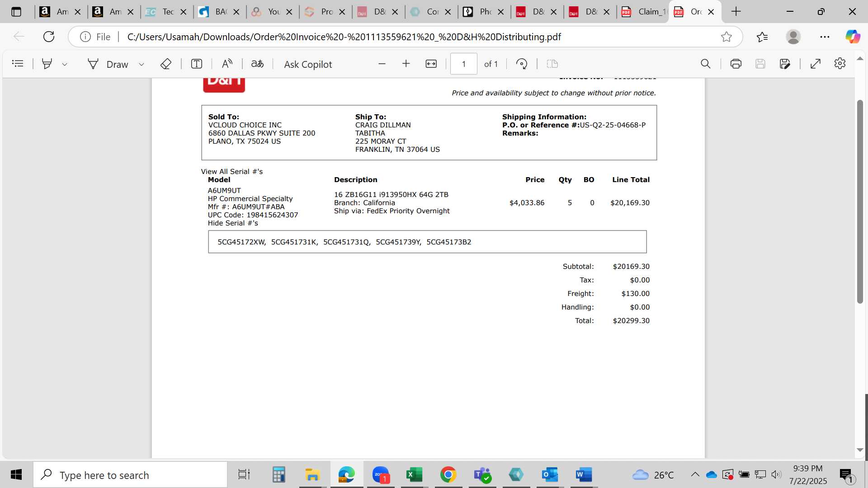The image size is (868, 488).
Task: Close the Pho tab
Action: [501, 12]
